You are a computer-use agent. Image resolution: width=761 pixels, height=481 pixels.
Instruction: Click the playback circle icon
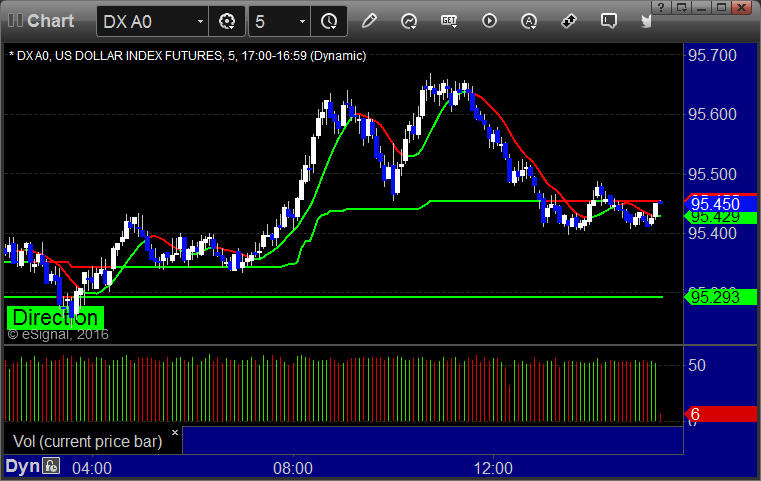coord(489,21)
